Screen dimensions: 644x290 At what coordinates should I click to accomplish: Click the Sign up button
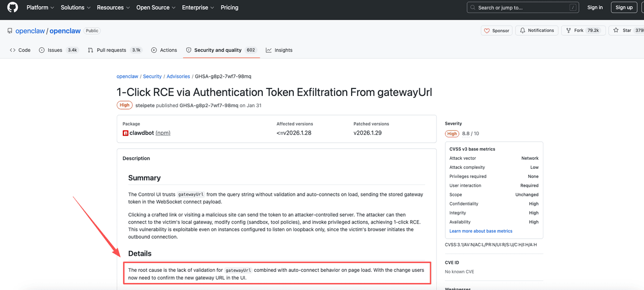(x=624, y=8)
